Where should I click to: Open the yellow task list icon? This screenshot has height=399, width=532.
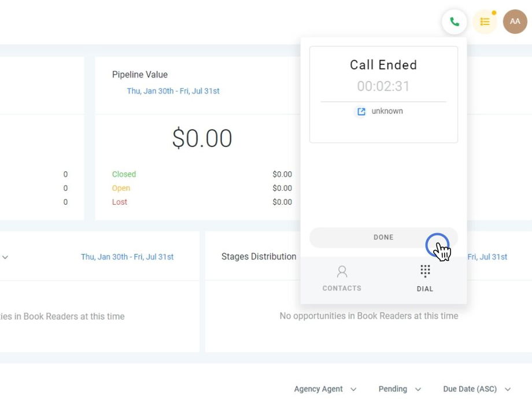tap(485, 22)
